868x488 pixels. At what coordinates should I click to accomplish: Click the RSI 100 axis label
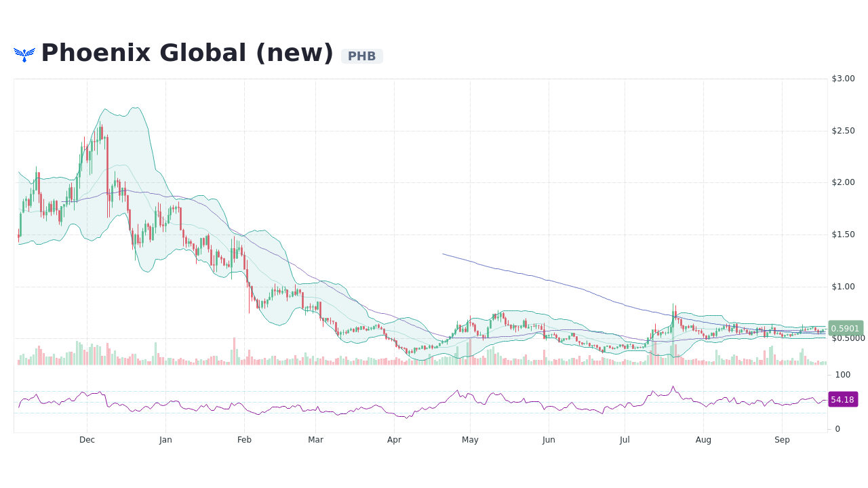click(843, 375)
